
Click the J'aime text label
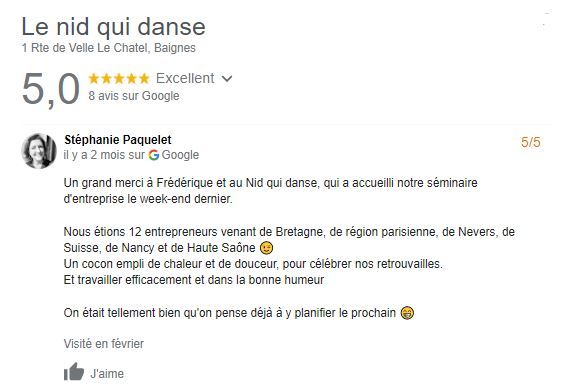(x=107, y=373)
